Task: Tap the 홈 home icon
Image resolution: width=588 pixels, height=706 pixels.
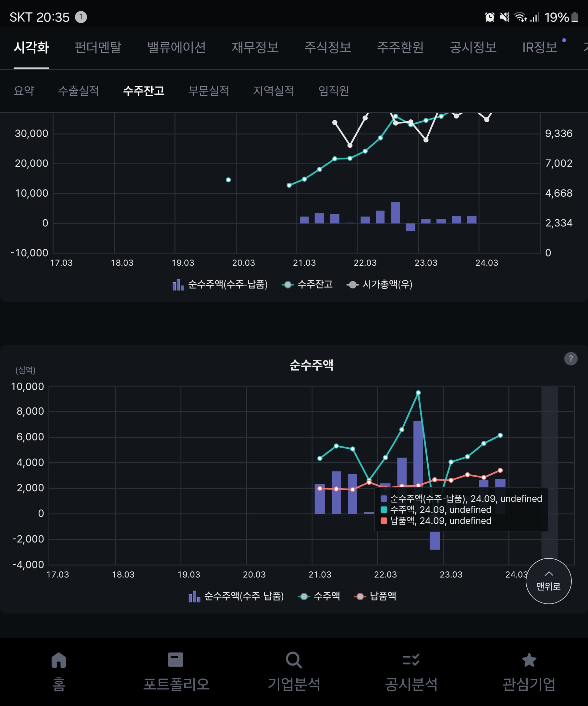Action: point(59,660)
